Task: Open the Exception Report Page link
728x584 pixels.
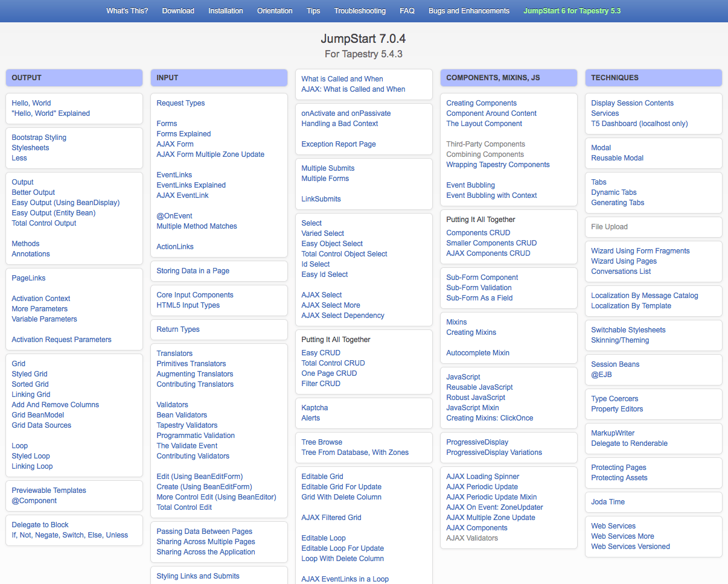Action: pos(339,144)
